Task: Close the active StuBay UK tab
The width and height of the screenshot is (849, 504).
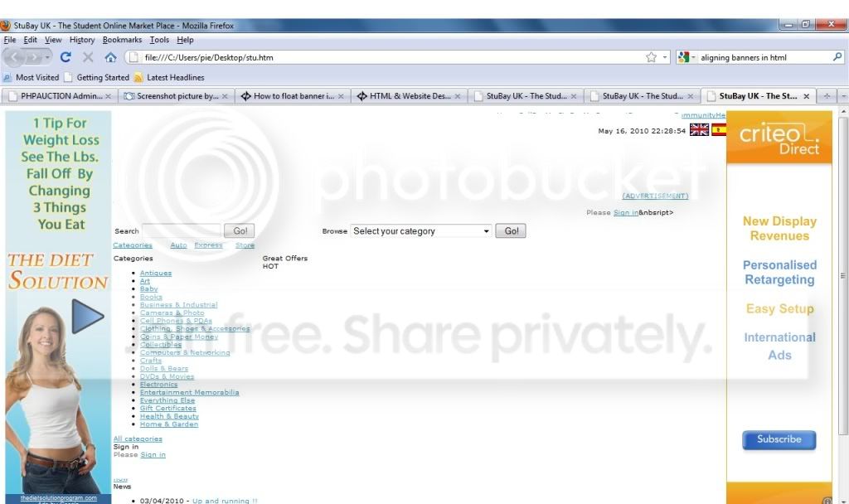Action: (x=806, y=96)
